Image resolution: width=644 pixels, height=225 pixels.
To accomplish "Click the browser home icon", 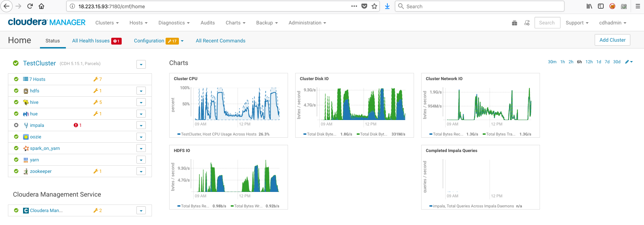I will [x=41, y=6].
